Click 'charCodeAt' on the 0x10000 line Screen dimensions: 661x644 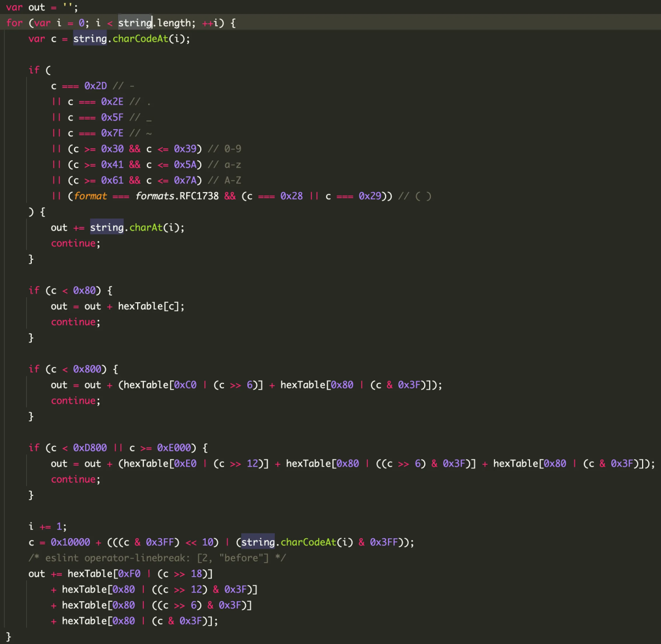[x=308, y=542]
